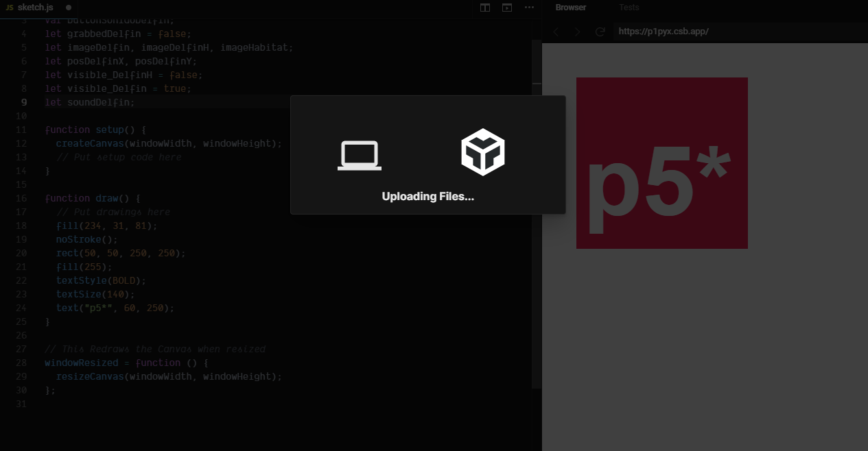Click the "// This Redraws the Canvas when resized" comment

pos(155,349)
